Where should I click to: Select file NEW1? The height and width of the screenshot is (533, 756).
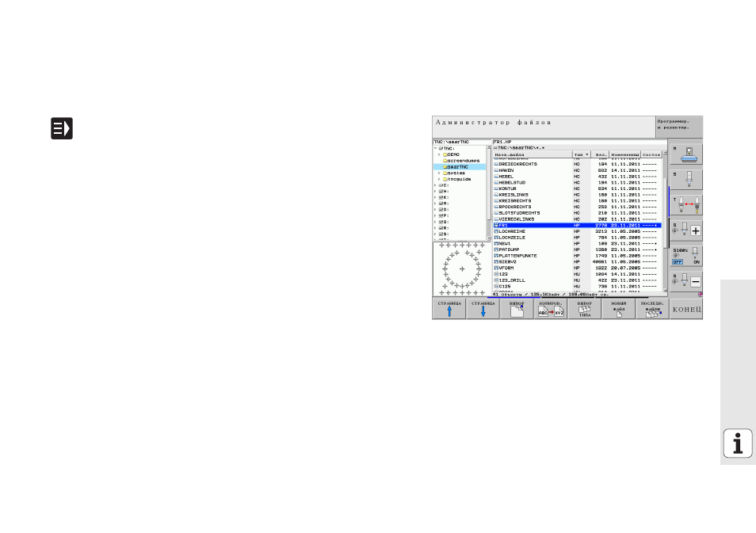pos(577,243)
